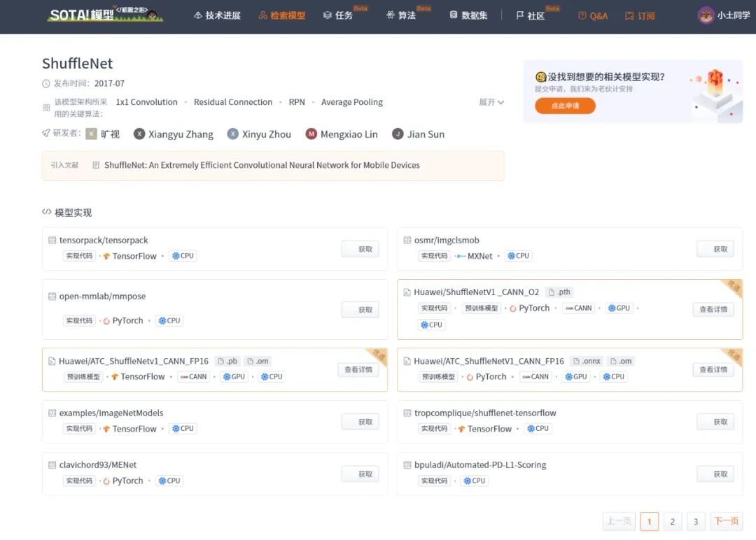This screenshot has height=540, width=756.
Task: Open the user avatar for 小土同学
Action: point(706,15)
